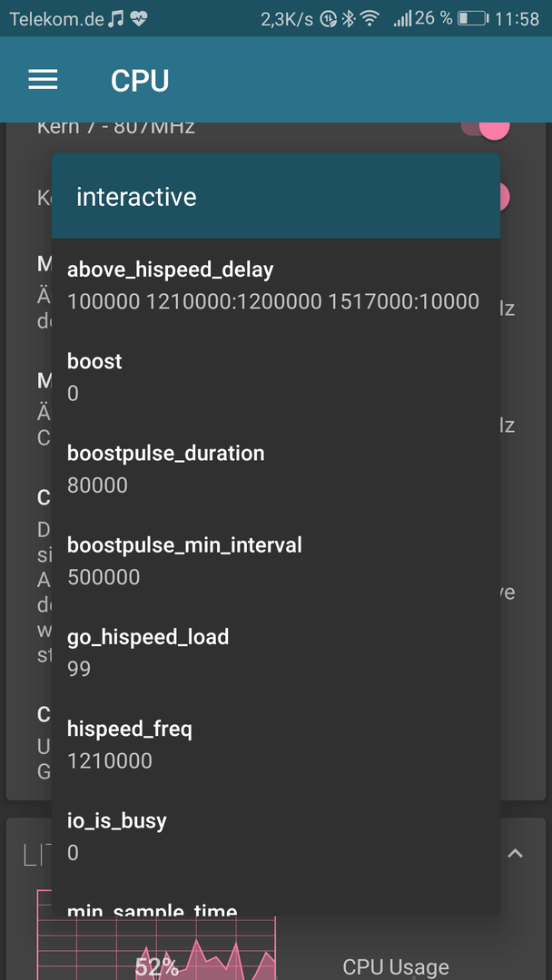Tap the music note status icon
552x980 pixels.
115,19
